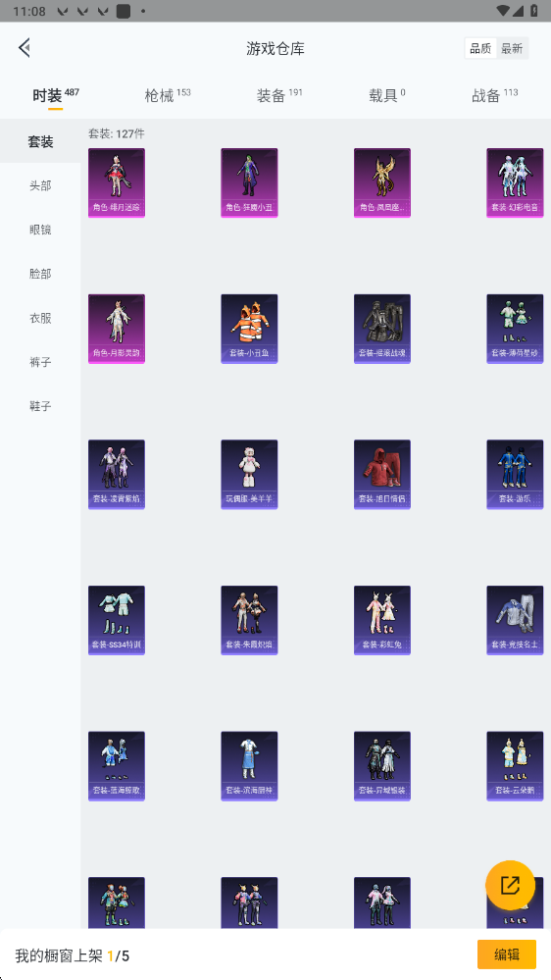Sort items by 最新
The height and width of the screenshot is (980, 551).
(512, 48)
